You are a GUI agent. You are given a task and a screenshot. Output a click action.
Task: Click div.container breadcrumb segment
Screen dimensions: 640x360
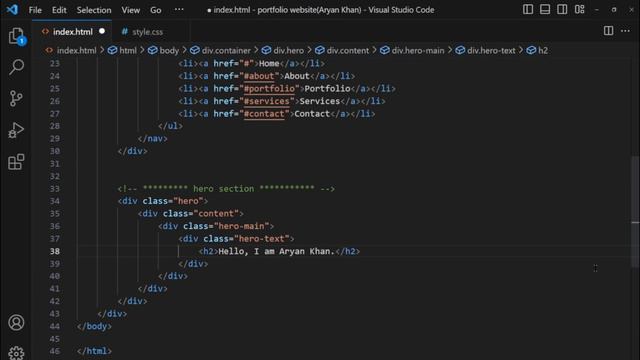coord(226,50)
